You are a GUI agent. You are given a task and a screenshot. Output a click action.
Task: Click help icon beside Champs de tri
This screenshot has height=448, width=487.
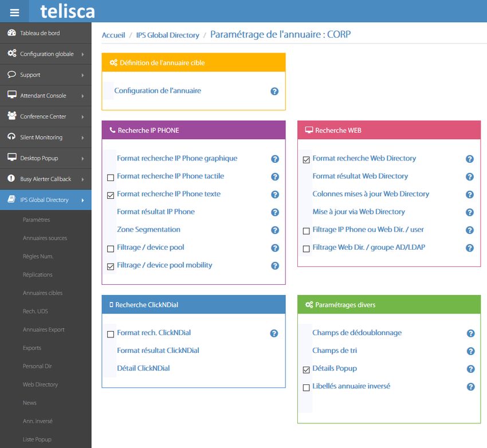(x=470, y=351)
